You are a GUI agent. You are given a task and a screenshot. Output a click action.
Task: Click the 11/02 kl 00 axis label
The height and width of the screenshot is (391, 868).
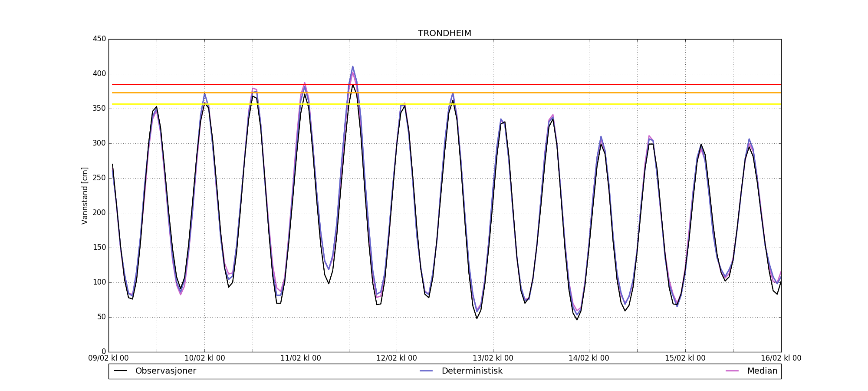pyautogui.click(x=301, y=358)
